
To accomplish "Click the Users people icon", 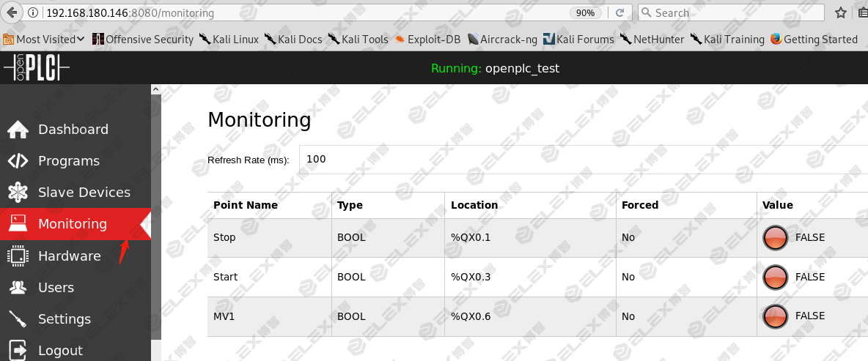I will point(18,288).
